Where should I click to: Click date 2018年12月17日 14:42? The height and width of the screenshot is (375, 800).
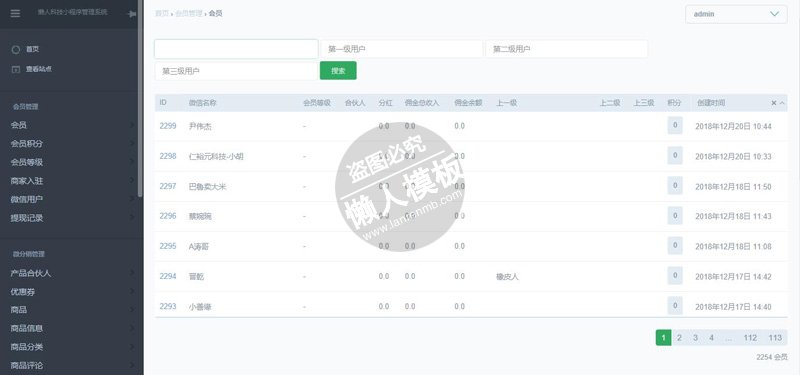click(x=733, y=277)
